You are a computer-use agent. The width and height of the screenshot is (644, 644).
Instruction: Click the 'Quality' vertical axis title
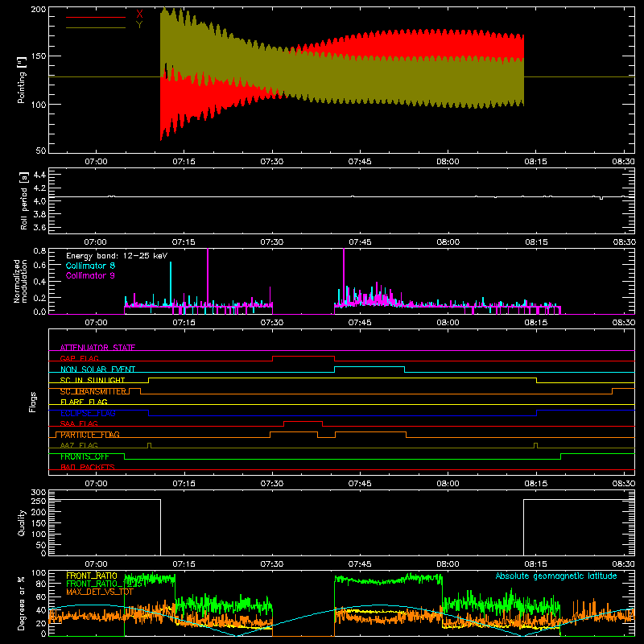[22, 522]
